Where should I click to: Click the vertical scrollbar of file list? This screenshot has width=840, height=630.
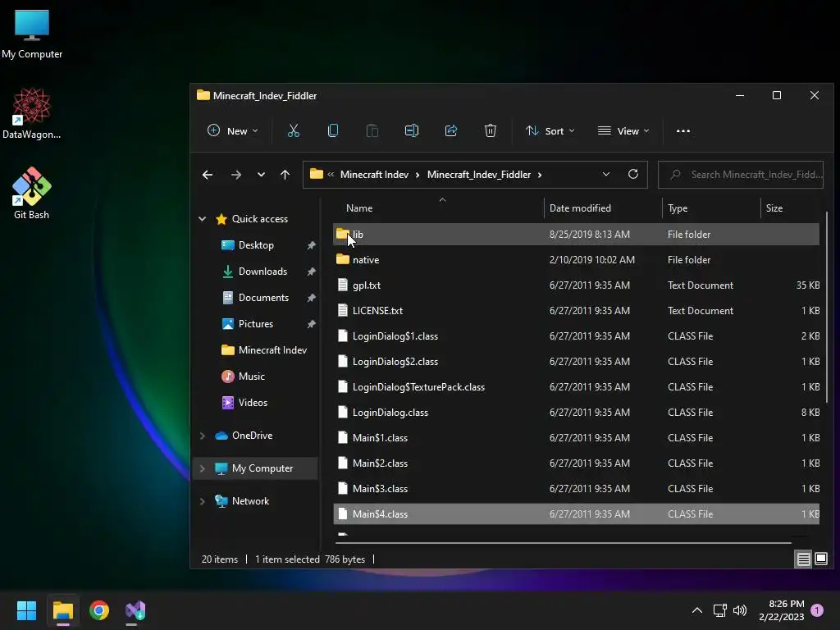point(827,307)
